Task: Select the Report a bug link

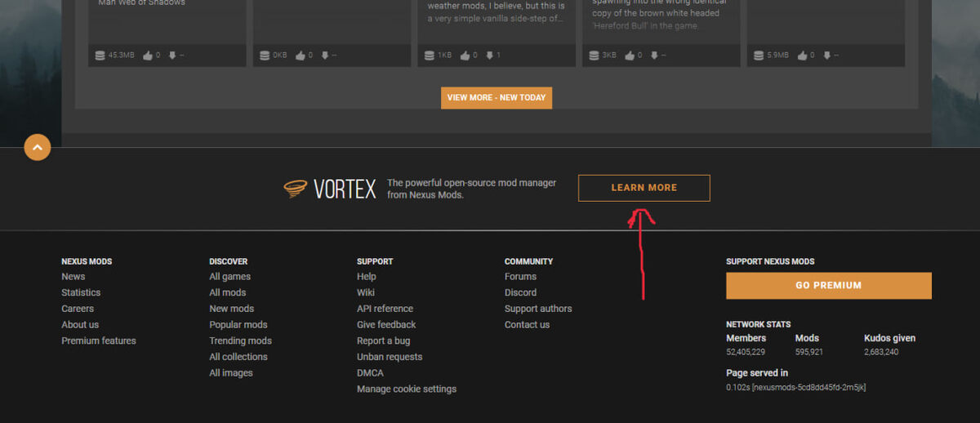Action: tap(384, 341)
